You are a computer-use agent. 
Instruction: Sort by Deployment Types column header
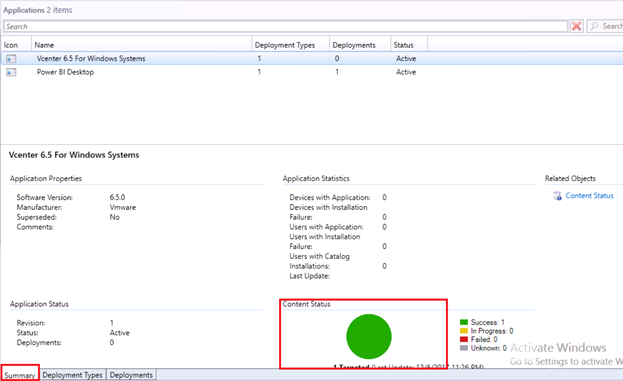click(290, 45)
